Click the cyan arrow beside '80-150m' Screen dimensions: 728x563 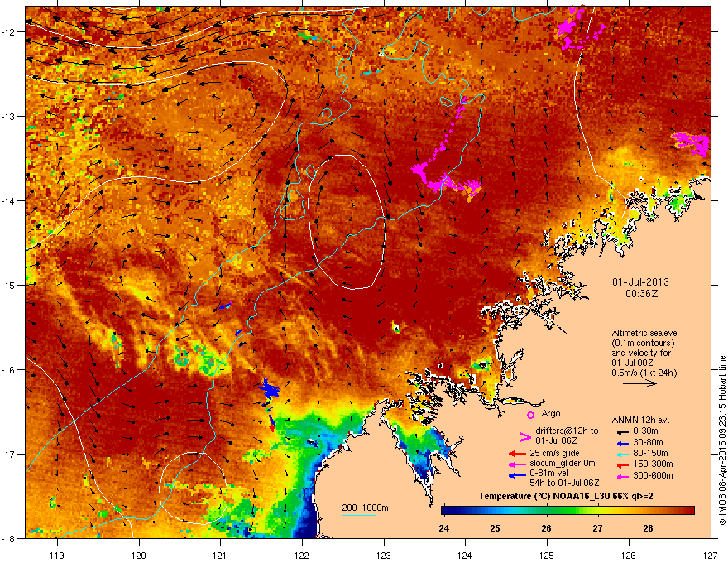[x=621, y=454]
